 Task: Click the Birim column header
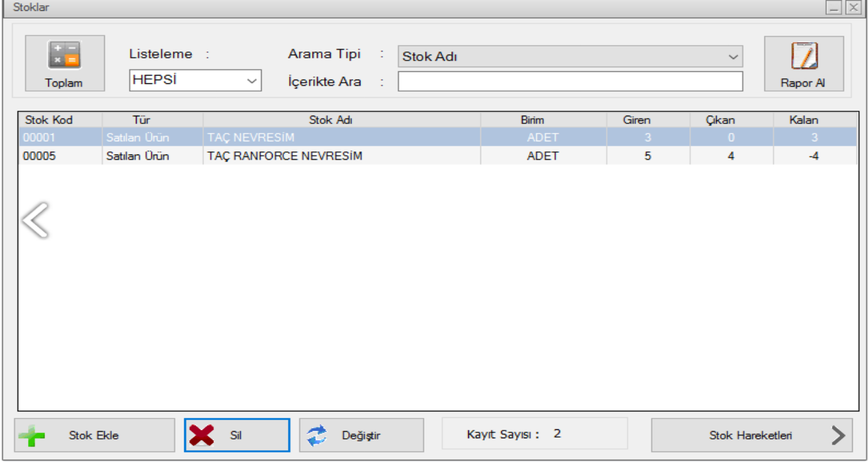coord(532,120)
